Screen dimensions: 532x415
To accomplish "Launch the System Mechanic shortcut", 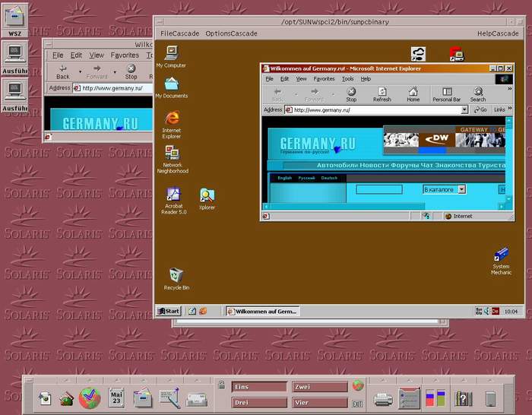I will pyautogui.click(x=501, y=261).
